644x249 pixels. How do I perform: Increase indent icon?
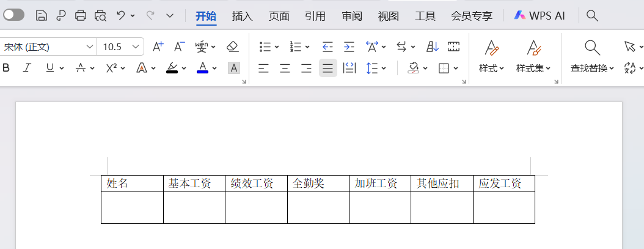pyautogui.click(x=349, y=46)
